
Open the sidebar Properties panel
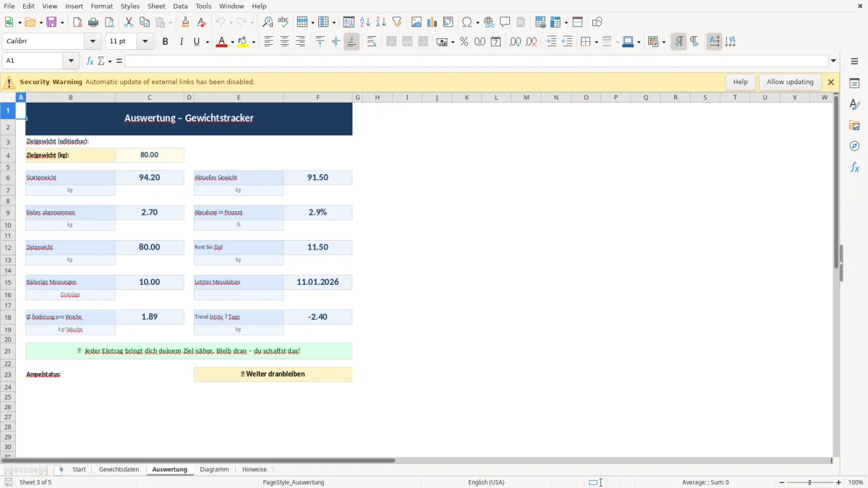(x=854, y=84)
